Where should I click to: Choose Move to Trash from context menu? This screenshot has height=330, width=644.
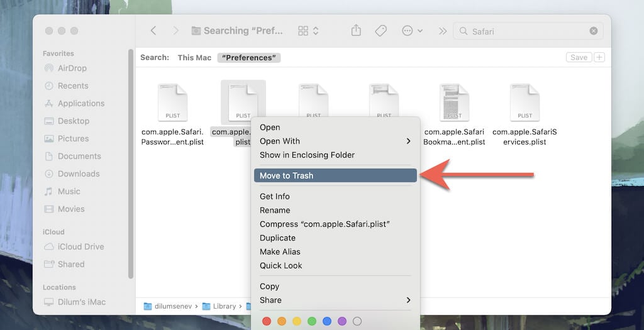click(x=335, y=175)
